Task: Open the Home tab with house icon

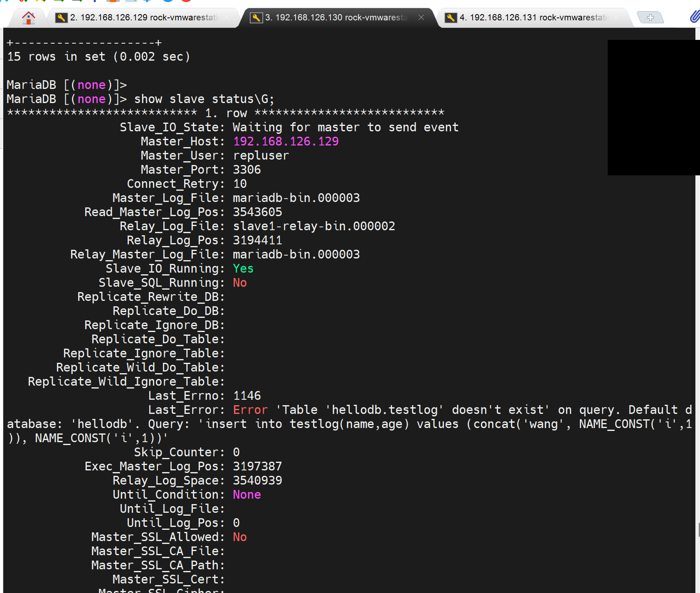Action: click(x=28, y=18)
